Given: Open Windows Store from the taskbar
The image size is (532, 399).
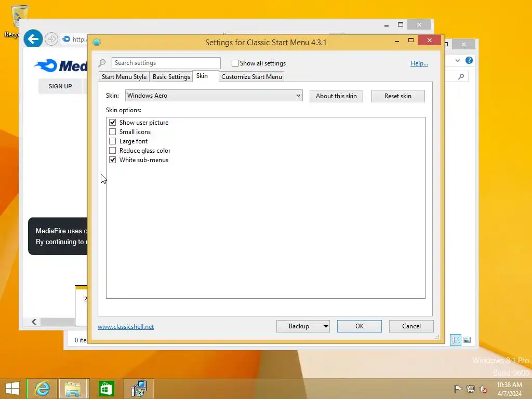Looking at the screenshot, I should click(106, 389).
